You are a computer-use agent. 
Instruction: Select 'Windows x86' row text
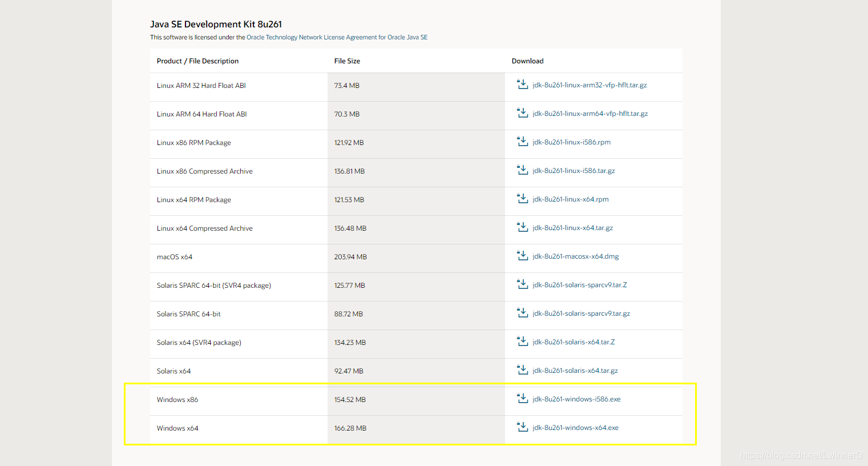coord(177,400)
